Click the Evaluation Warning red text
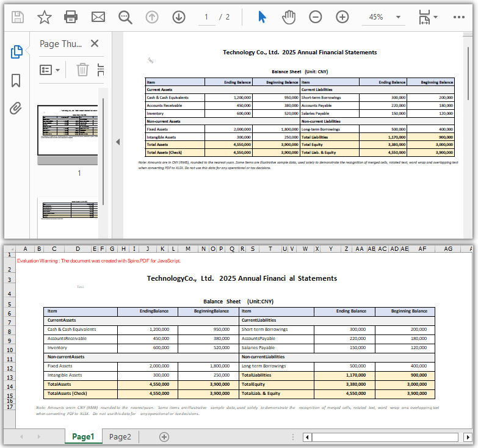This screenshot has width=478, height=448. 99,261
